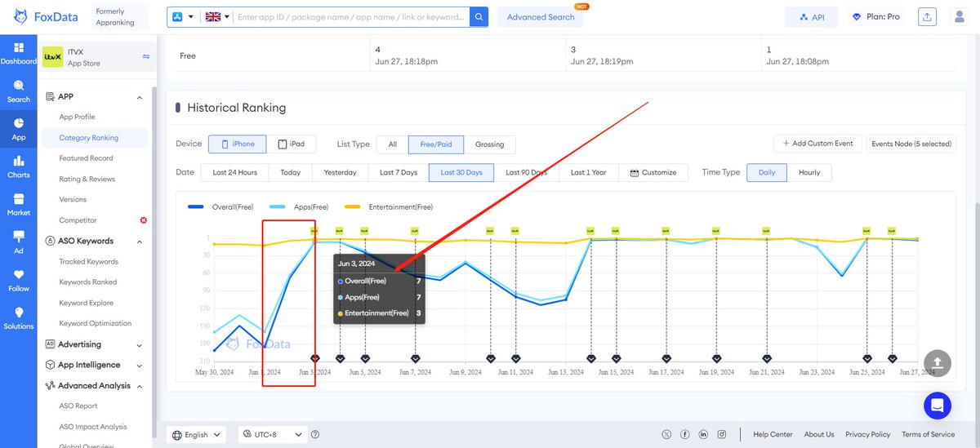980x448 pixels.
Task: Open Rating & Reviews in sidebar
Action: pos(87,179)
